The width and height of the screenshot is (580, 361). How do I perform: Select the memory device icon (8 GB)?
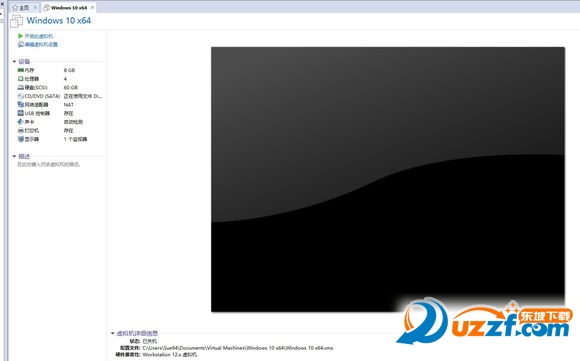click(x=21, y=70)
